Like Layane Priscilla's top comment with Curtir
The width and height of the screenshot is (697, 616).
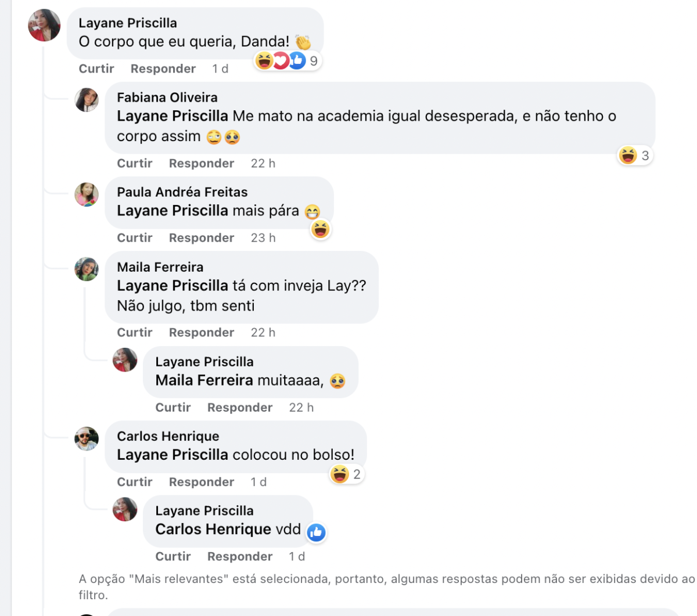pyautogui.click(x=96, y=69)
